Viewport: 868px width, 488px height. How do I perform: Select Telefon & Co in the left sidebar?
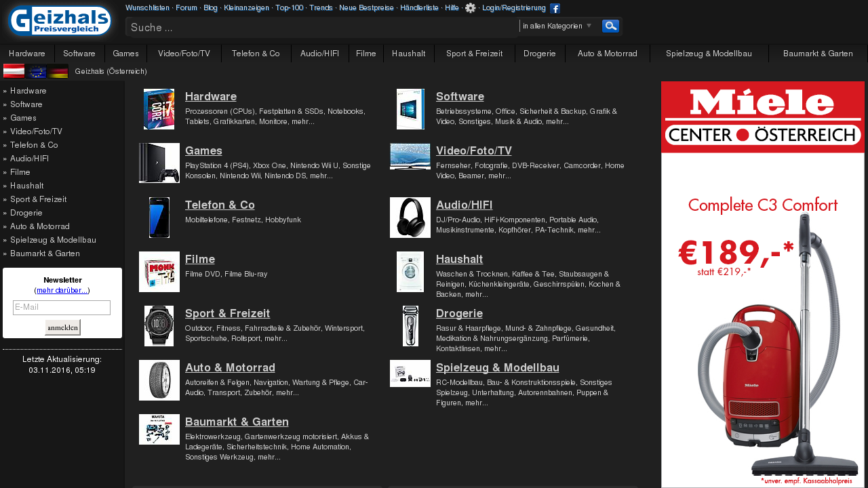pyautogui.click(x=34, y=145)
